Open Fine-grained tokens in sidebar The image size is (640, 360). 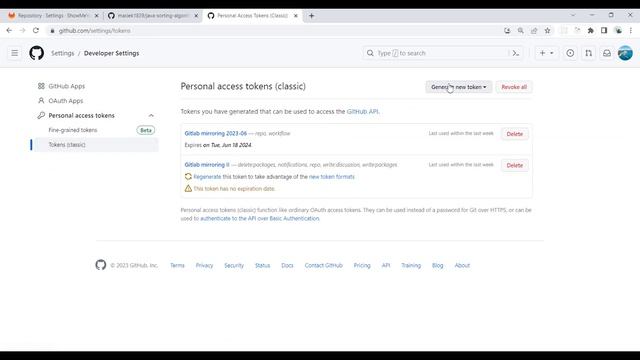(x=73, y=130)
